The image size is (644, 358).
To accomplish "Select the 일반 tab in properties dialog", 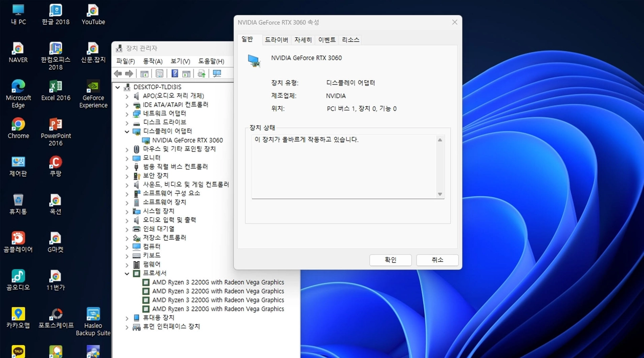I will pos(247,39).
